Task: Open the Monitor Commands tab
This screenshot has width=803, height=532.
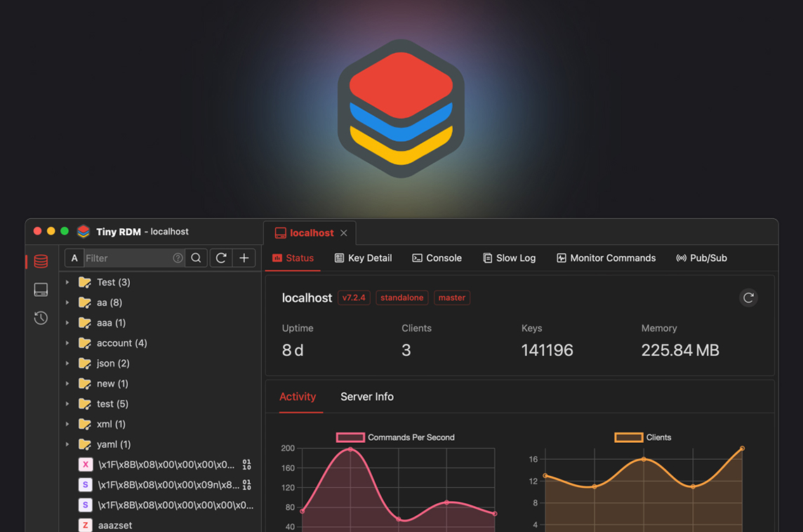Action: (x=606, y=258)
